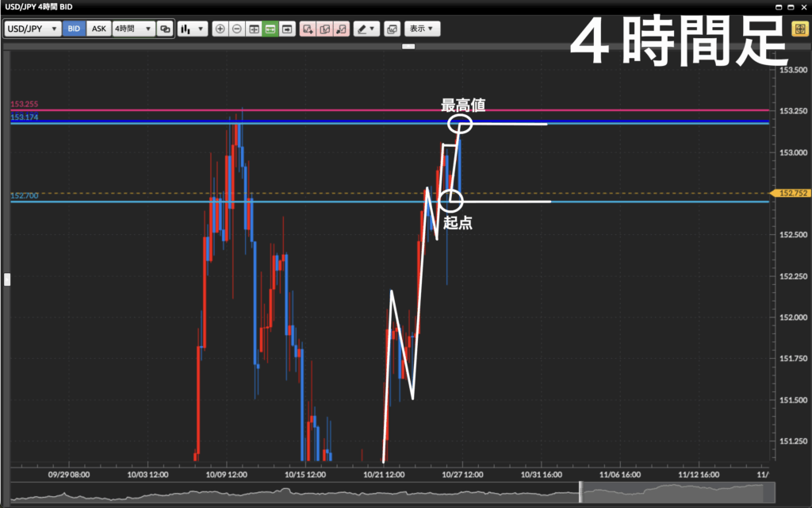Click the chart snapshot icon left of 表示
Screen dimensions: 812x508
pyautogui.click(x=391, y=29)
